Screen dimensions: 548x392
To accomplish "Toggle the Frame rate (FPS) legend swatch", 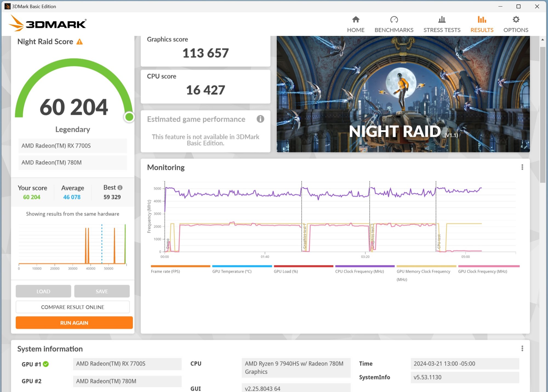I will point(181,266).
